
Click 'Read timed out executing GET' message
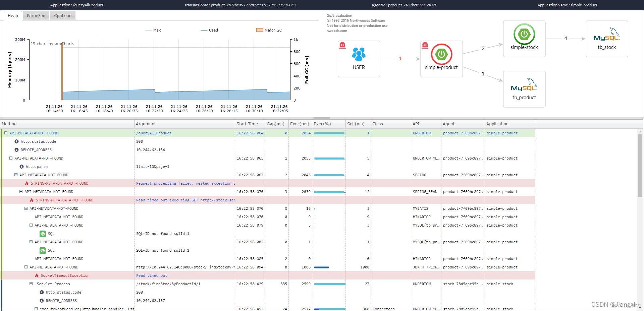click(x=185, y=200)
